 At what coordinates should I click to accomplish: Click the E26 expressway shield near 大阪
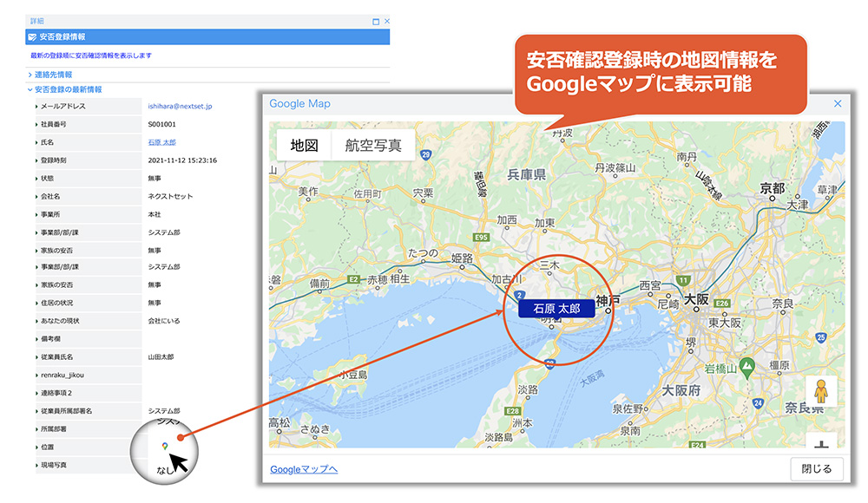click(x=722, y=304)
